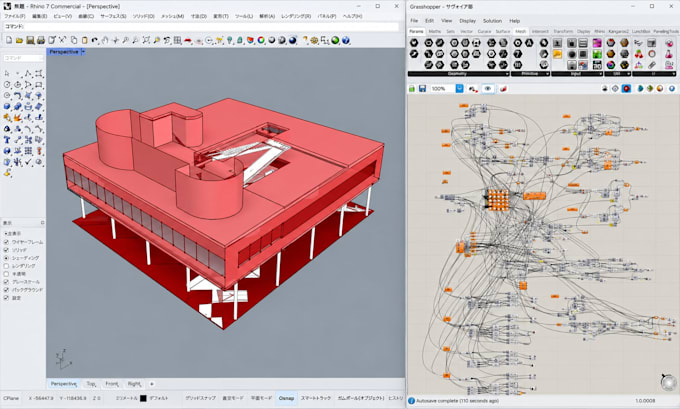This screenshot has height=409, width=680.
Task: Switch to the Top viewport tab
Action: [x=91, y=384]
